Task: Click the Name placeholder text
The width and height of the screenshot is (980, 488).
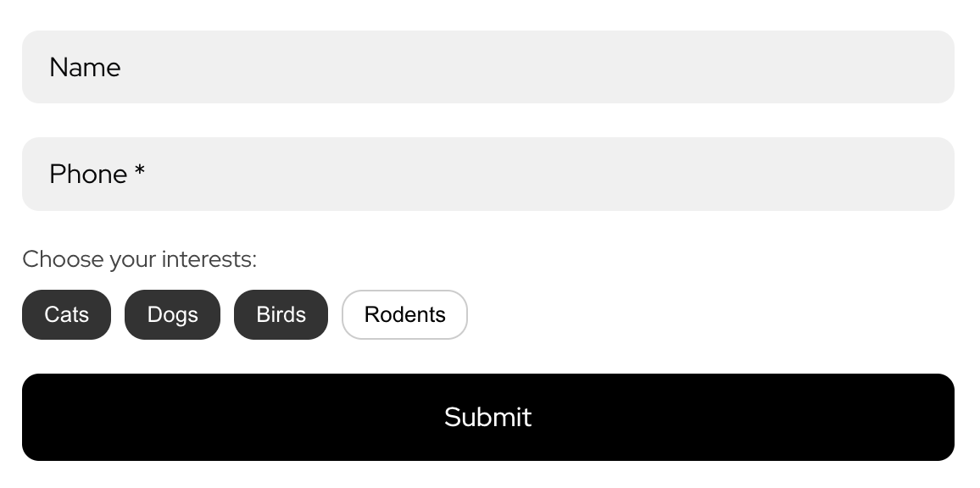Action: (x=85, y=67)
